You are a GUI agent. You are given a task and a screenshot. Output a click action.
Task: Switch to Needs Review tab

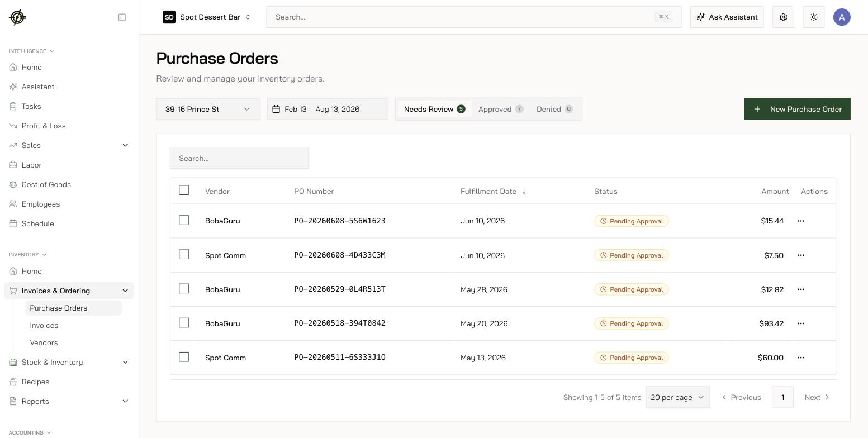[x=434, y=109]
